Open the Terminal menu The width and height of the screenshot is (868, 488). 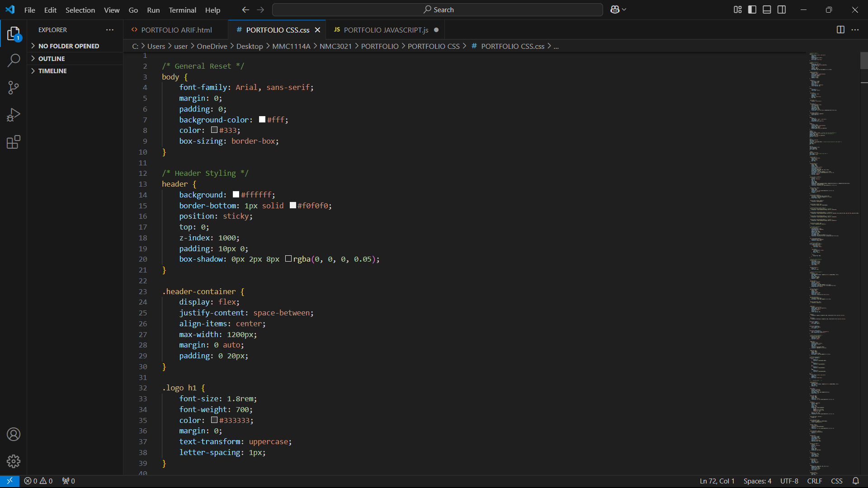[182, 9]
